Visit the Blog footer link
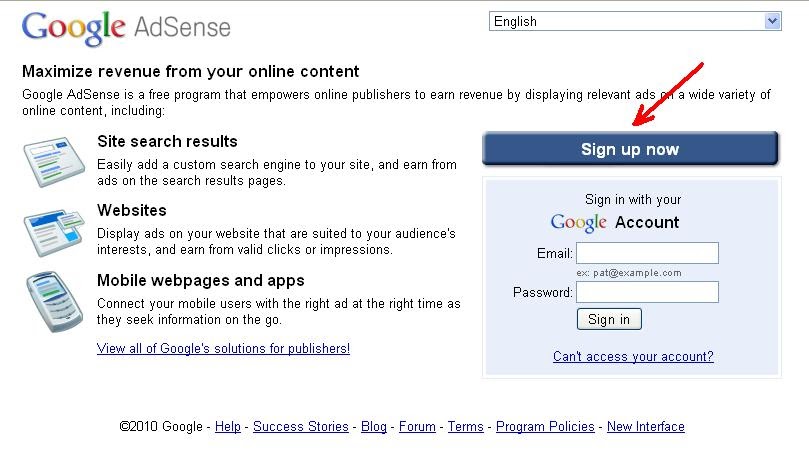809x457 pixels. 374,427
